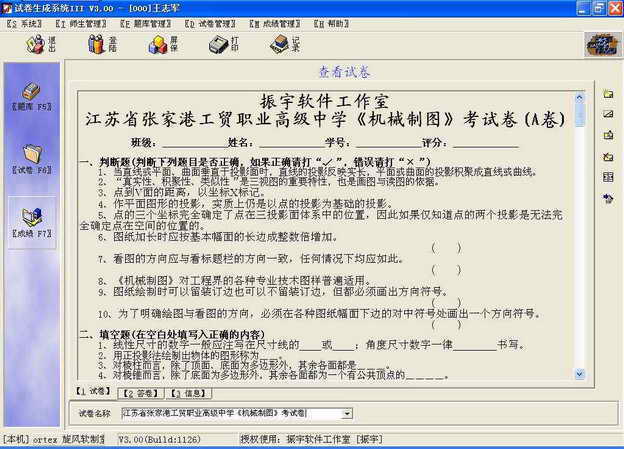The width and height of the screenshot is (624, 449).
Task: Click the bottom icon in the right strip
Action: click(x=608, y=199)
